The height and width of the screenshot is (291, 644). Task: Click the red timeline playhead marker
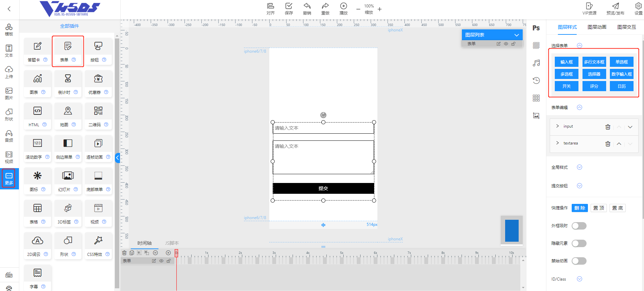(x=176, y=253)
